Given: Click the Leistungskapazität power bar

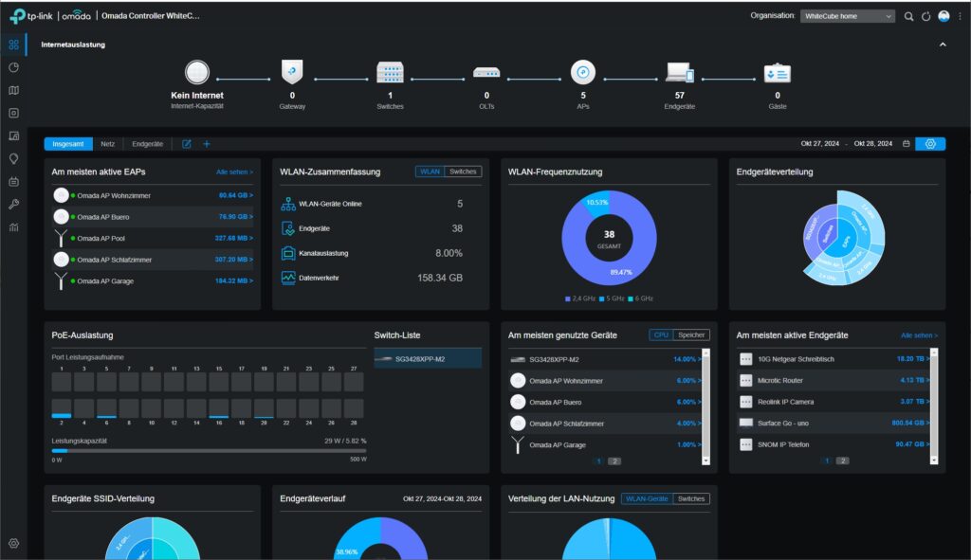Looking at the screenshot, I should 210,451.
